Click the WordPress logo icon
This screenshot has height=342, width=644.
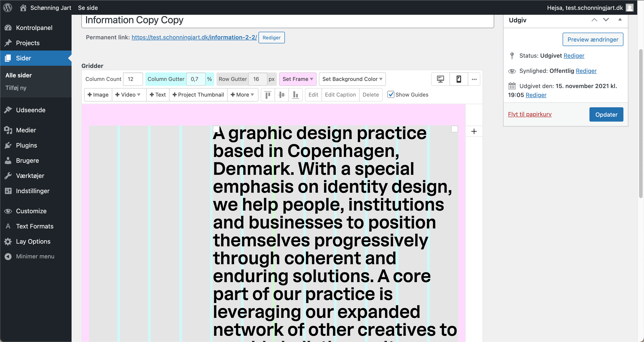point(8,8)
